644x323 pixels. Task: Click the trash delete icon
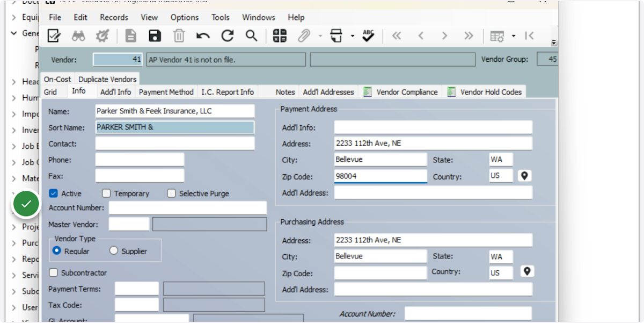(179, 36)
